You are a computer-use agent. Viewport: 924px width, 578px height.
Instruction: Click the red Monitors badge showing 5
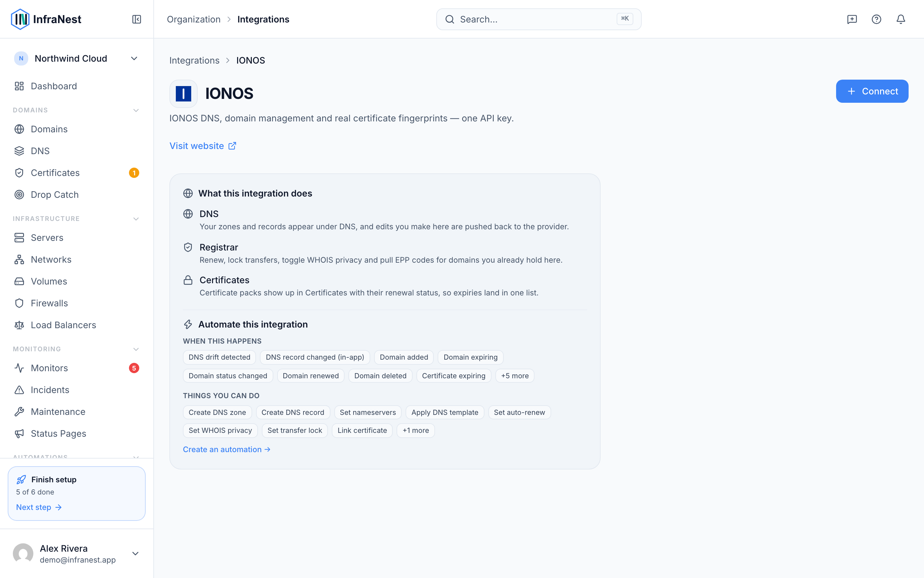tap(134, 368)
